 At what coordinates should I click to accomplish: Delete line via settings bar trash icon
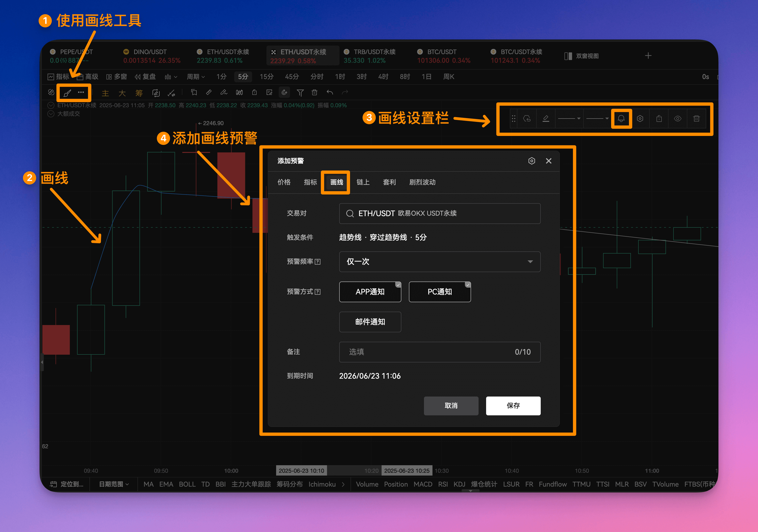696,119
